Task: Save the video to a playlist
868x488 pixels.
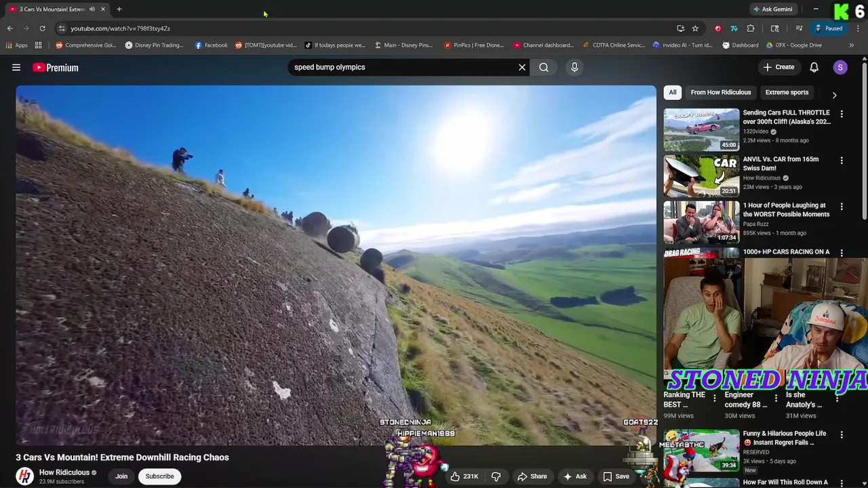Action: [616, 476]
